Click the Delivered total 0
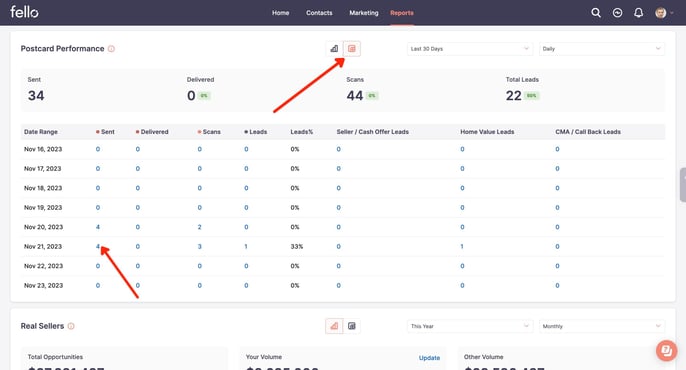The width and height of the screenshot is (686, 370). tap(191, 95)
